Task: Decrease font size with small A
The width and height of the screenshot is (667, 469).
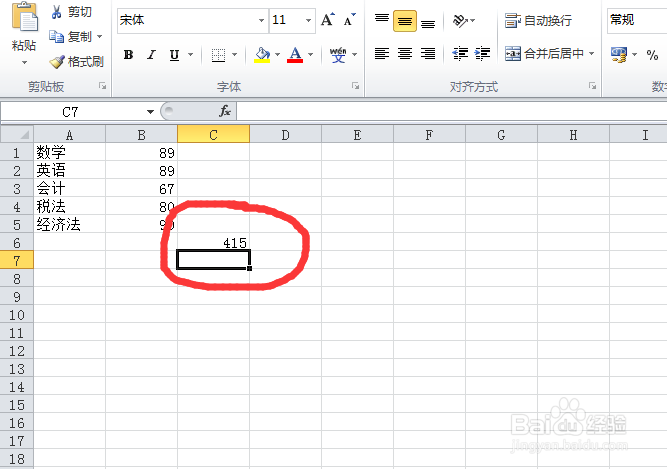Action: tap(350, 20)
